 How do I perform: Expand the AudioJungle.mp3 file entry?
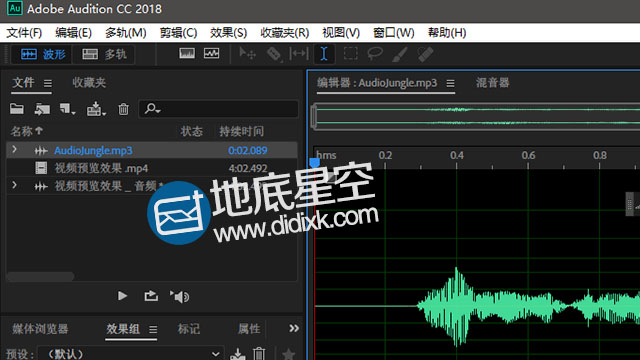pyautogui.click(x=14, y=150)
